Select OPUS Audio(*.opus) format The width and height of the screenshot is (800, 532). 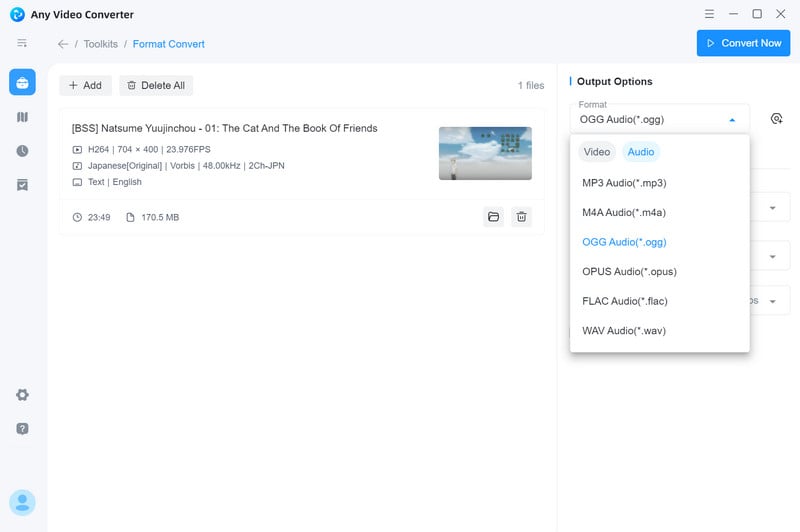(660, 271)
